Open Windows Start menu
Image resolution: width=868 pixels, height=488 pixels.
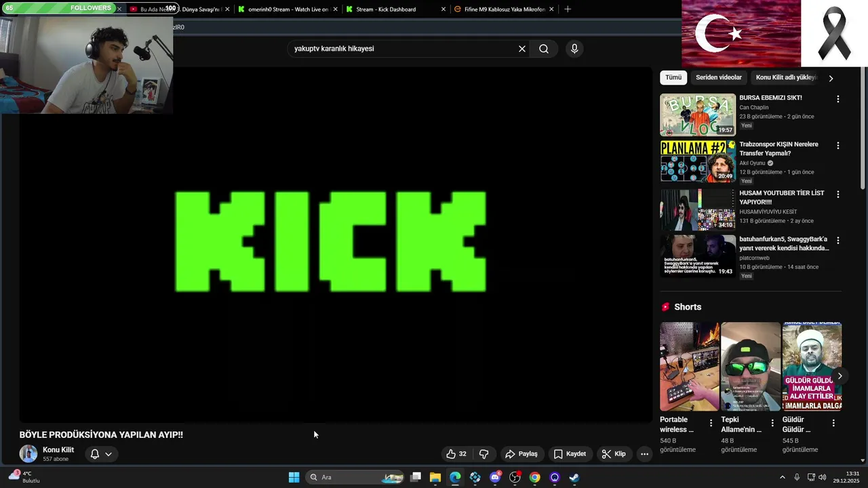point(294,477)
